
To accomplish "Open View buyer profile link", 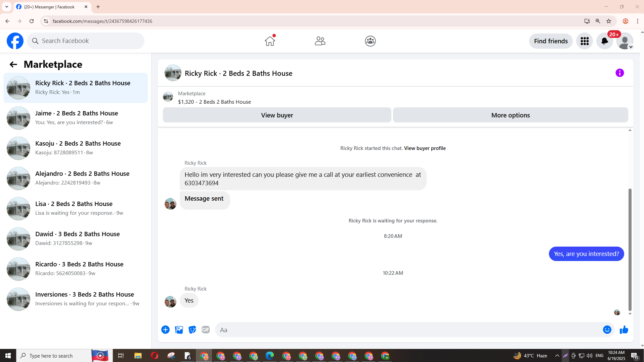I will pos(425,148).
